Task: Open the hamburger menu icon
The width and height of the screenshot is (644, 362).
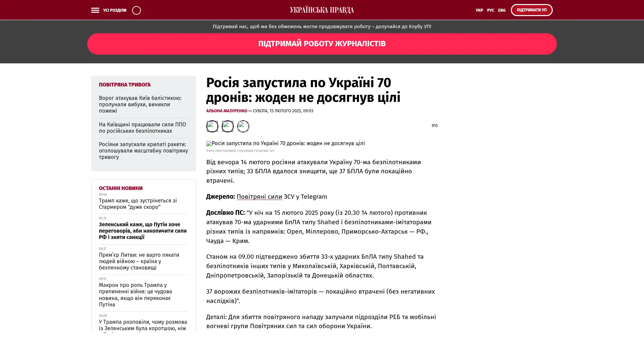Action: 95,10
